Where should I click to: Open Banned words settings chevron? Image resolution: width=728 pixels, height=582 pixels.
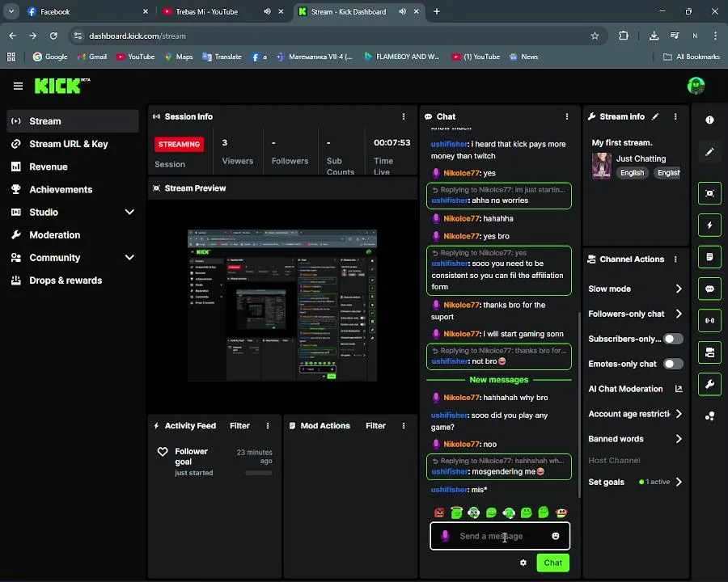[x=679, y=439]
